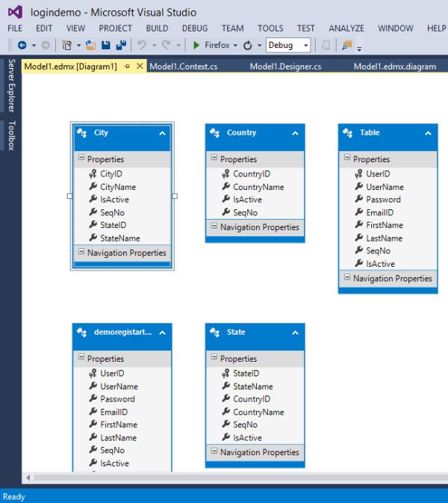Click the right resize handle of City entity
The width and height of the screenshot is (448, 503).
coord(175,196)
